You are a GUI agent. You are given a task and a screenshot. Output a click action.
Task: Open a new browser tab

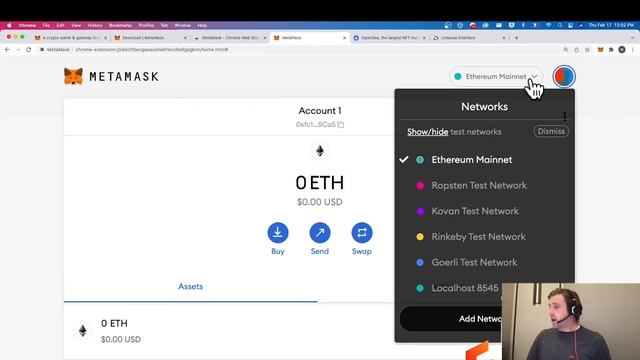point(516,38)
